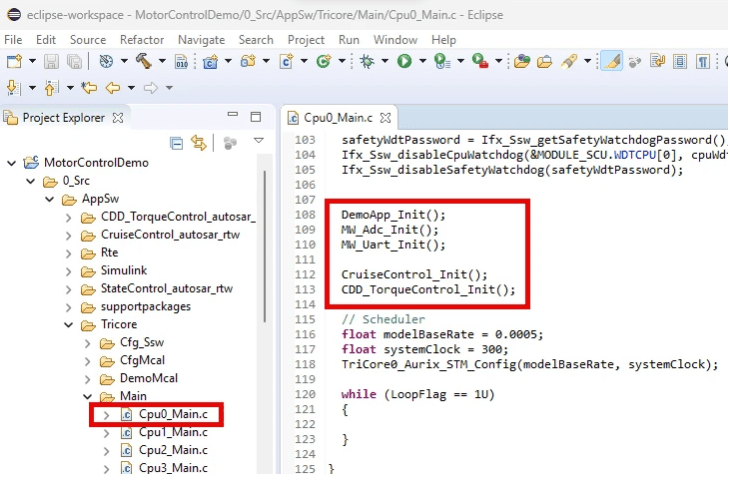The image size is (730, 481).
Task: Click the New file toolbar icon
Action: pyautogui.click(x=13, y=62)
